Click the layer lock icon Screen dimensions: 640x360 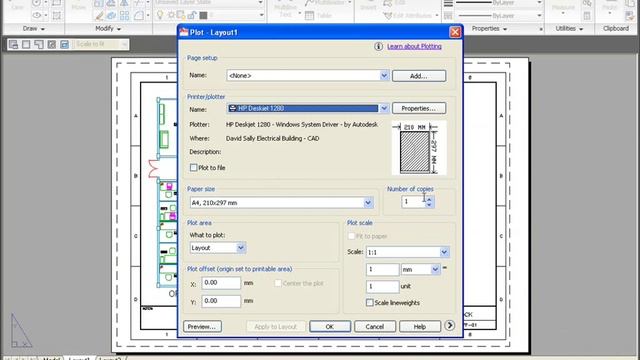192,16
